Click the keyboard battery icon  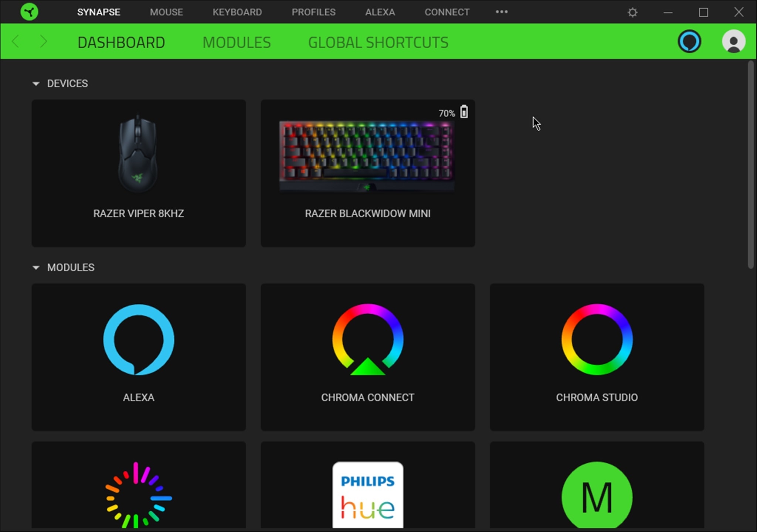tap(464, 112)
